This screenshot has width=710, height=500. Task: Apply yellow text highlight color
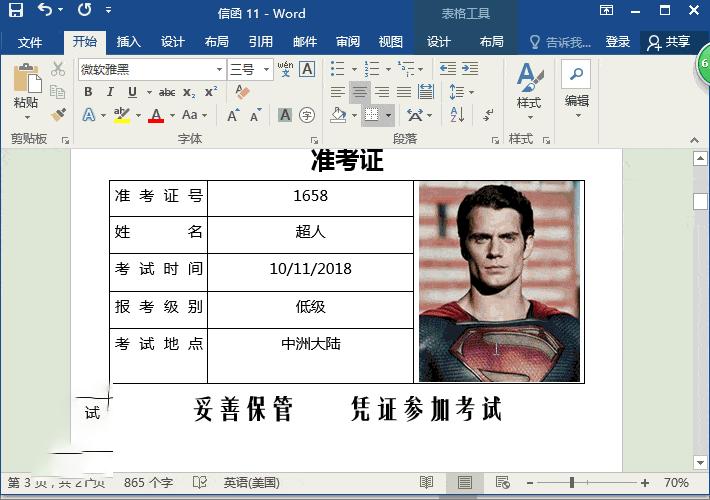(122, 115)
